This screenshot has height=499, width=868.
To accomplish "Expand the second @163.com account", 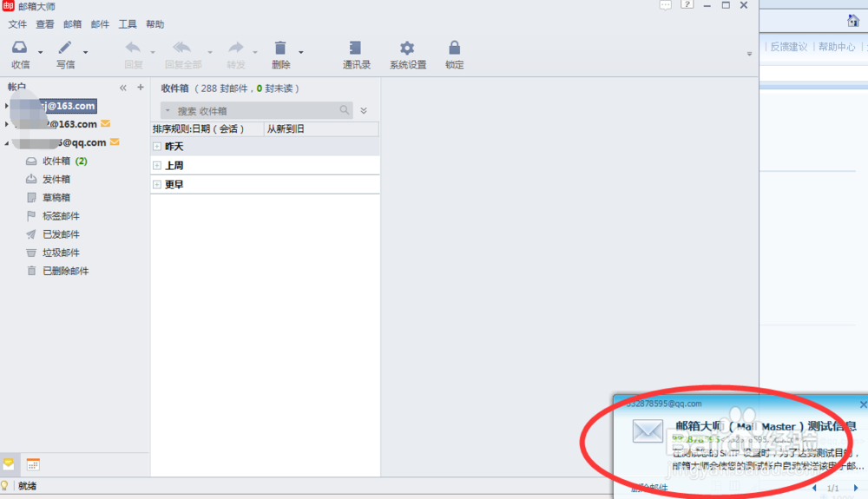I will 7,124.
